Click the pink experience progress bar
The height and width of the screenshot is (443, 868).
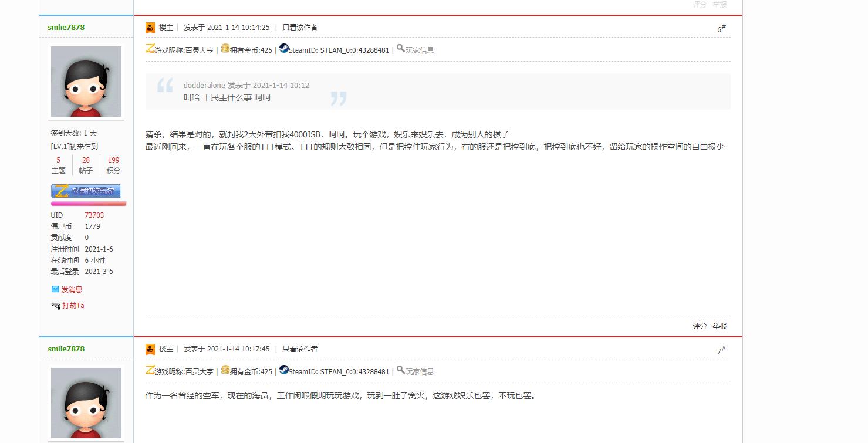click(x=87, y=202)
